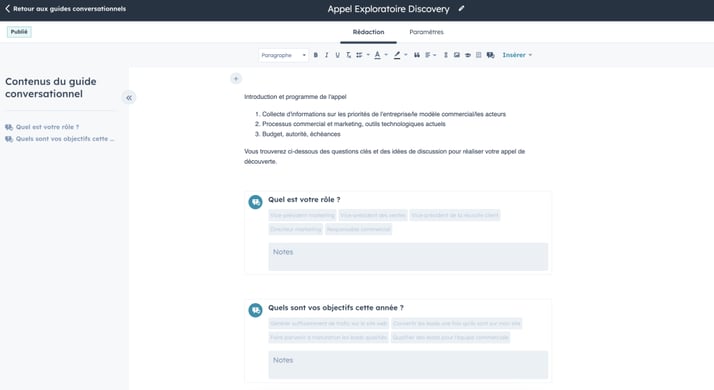
Task: Expand the text color dropdown arrow
Action: [x=386, y=55]
